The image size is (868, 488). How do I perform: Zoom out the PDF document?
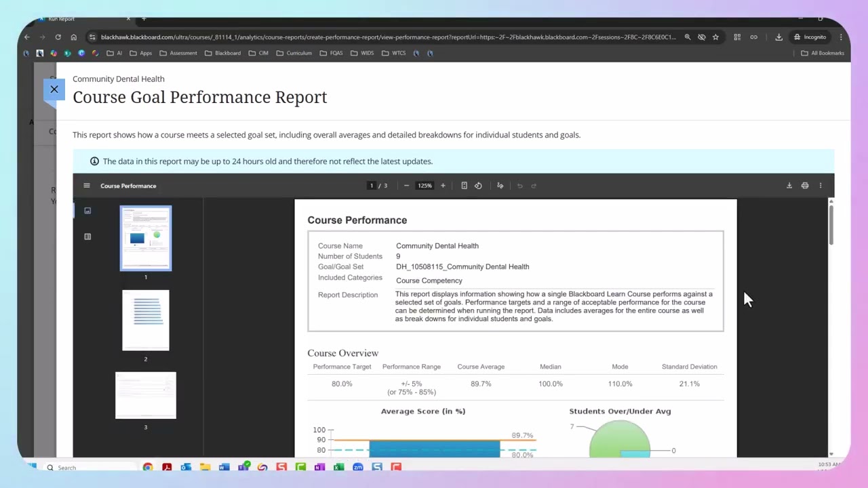[x=406, y=186]
